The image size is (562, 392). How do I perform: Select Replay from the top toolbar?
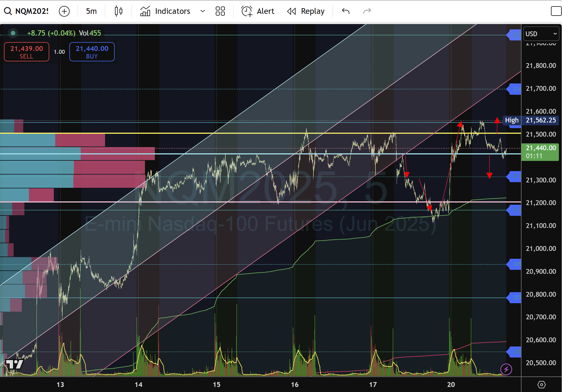[313, 11]
